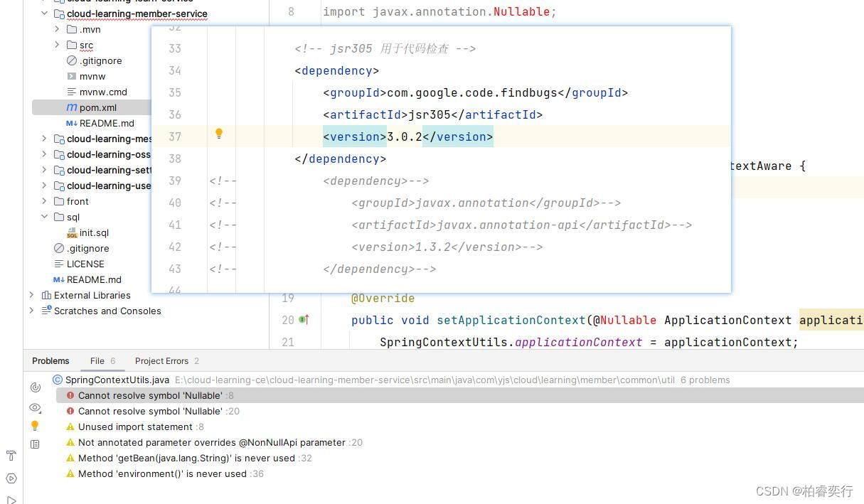This screenshot has height=504, width=864.
Task: Select 'Unused import statement' problem
Action: click(x=460, y=427)
